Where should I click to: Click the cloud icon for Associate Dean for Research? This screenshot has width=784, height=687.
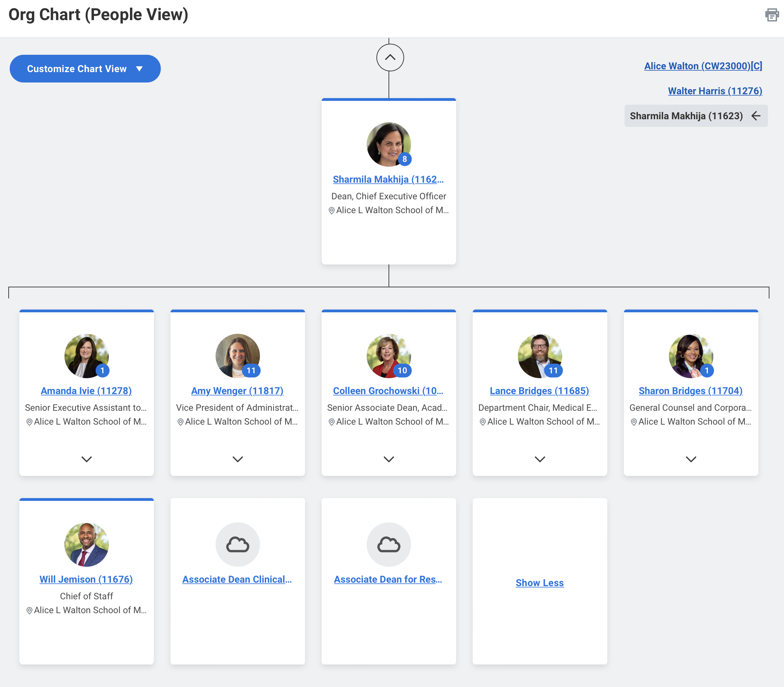(x=388, y=544)
